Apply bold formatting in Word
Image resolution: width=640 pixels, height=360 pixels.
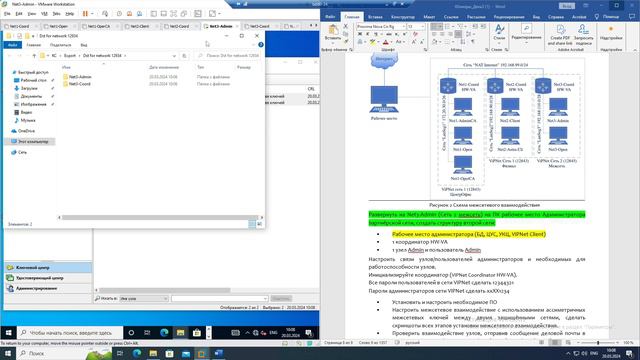tap(360, 34)
